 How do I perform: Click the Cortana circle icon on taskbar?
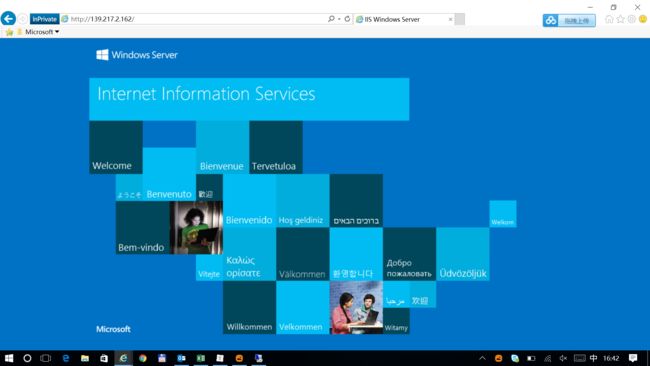[x=27, y=358]
